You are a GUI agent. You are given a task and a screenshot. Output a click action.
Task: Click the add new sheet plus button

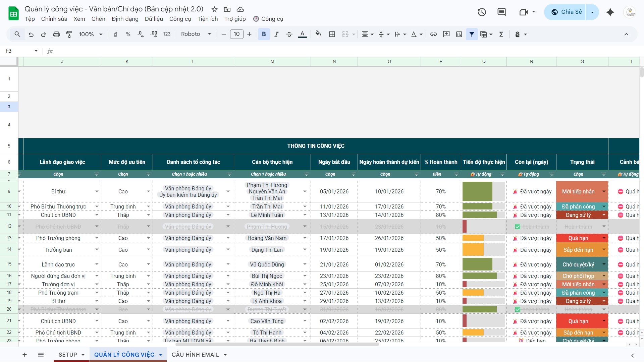pyautogui.click(x=24, y=355)
